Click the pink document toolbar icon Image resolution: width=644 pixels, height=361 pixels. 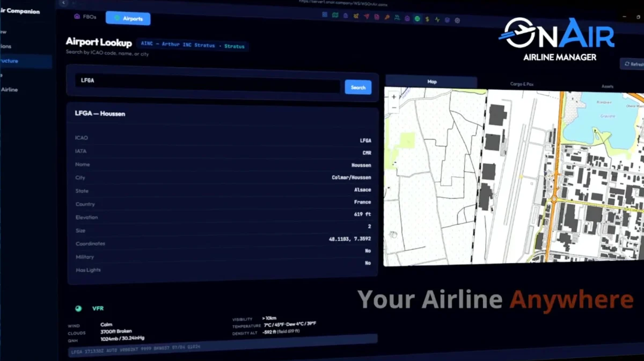(376, 17)
